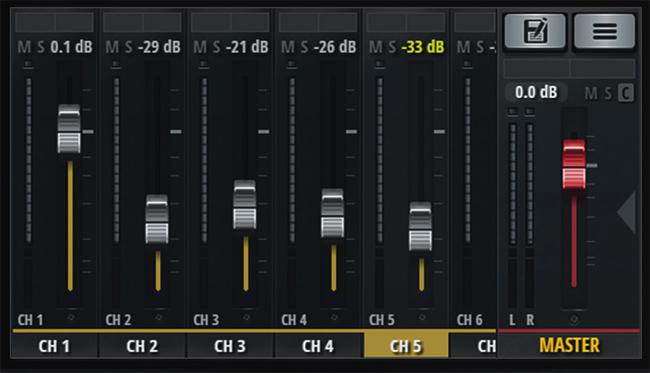
Task: Click the yellow -33 dB value
Action: pyautogui.click(x=423, y=47)
